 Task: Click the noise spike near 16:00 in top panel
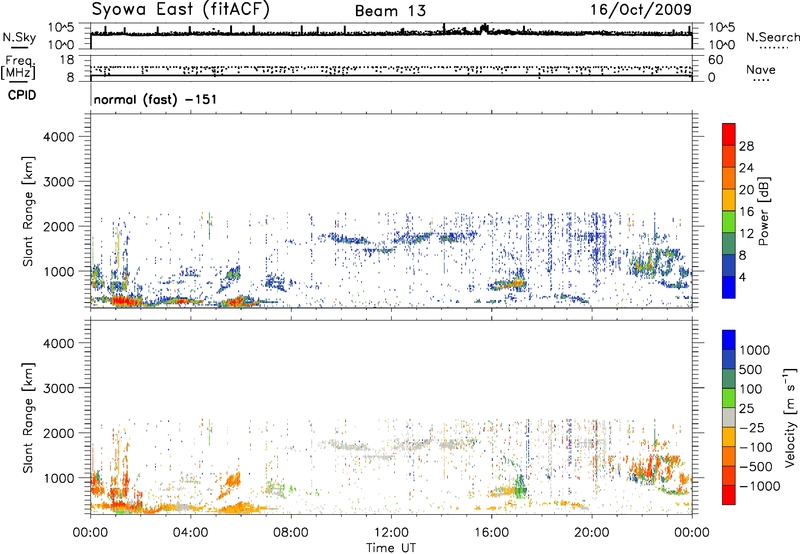484,28
